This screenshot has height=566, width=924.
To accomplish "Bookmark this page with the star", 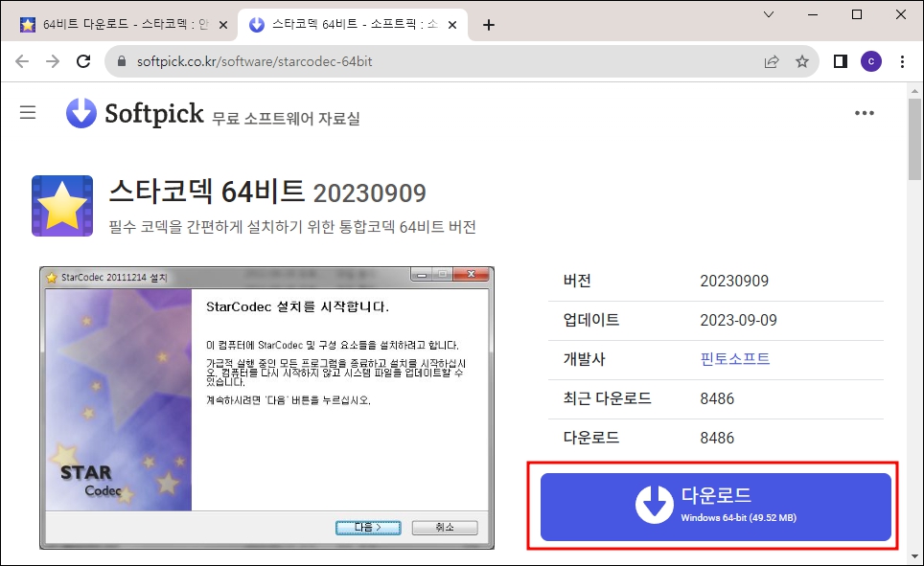I will click(x=802, y=61).
